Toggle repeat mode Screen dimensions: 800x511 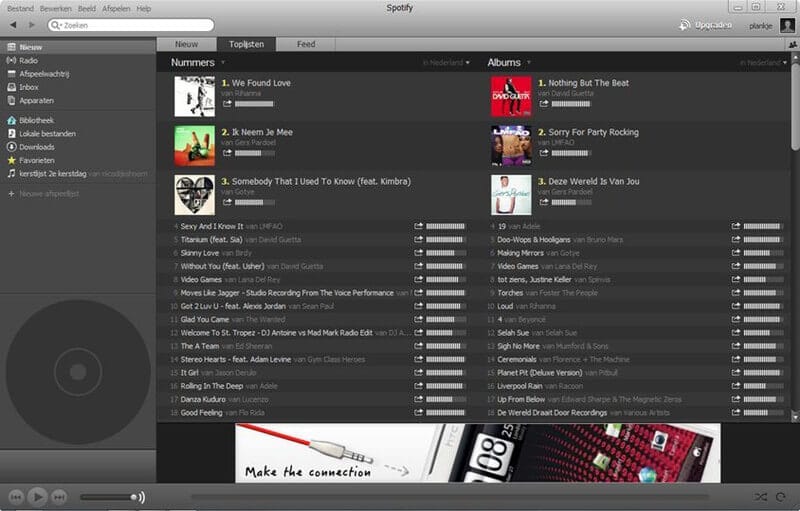pyautogui.click(x=781, y=497)
